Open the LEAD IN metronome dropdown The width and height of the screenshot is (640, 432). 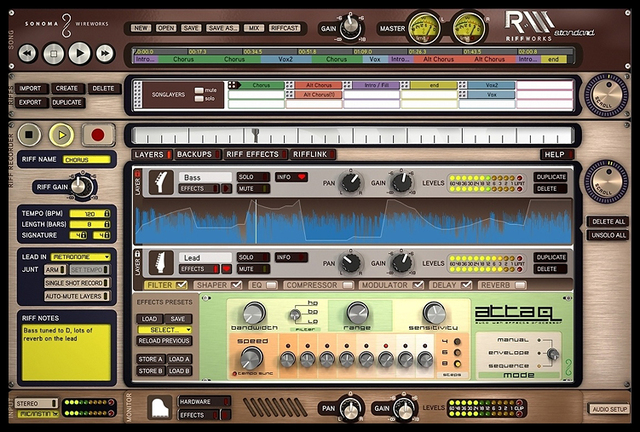[80, 257]
